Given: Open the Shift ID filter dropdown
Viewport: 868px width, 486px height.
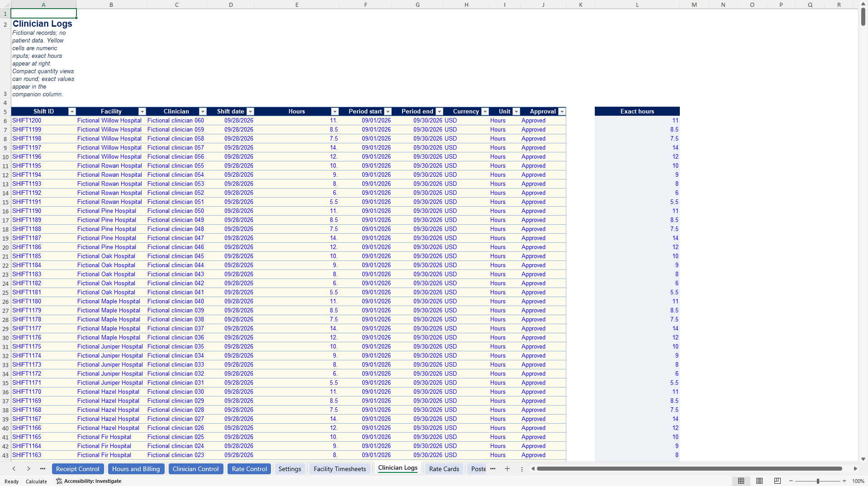Looking at the screenshot, I should pos(72,112).
